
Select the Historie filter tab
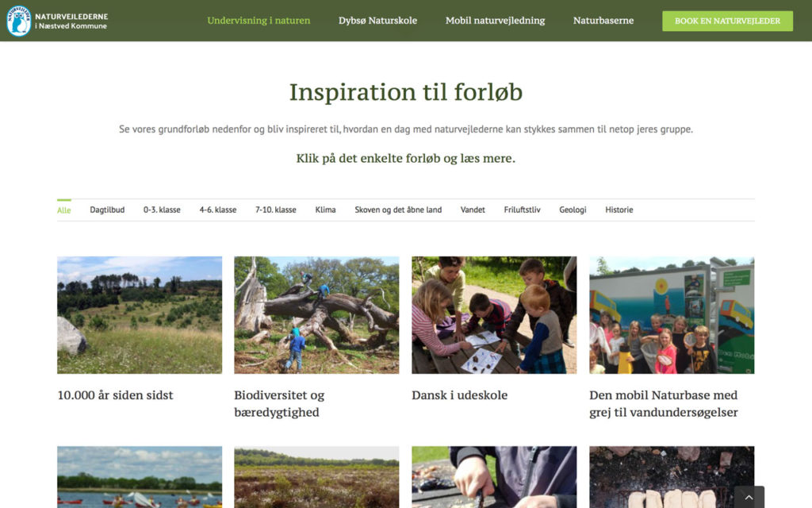[x=619, y=210]
